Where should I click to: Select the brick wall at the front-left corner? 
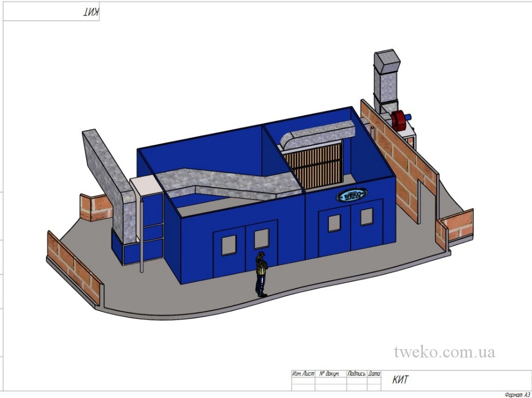[x=73, y=267]
